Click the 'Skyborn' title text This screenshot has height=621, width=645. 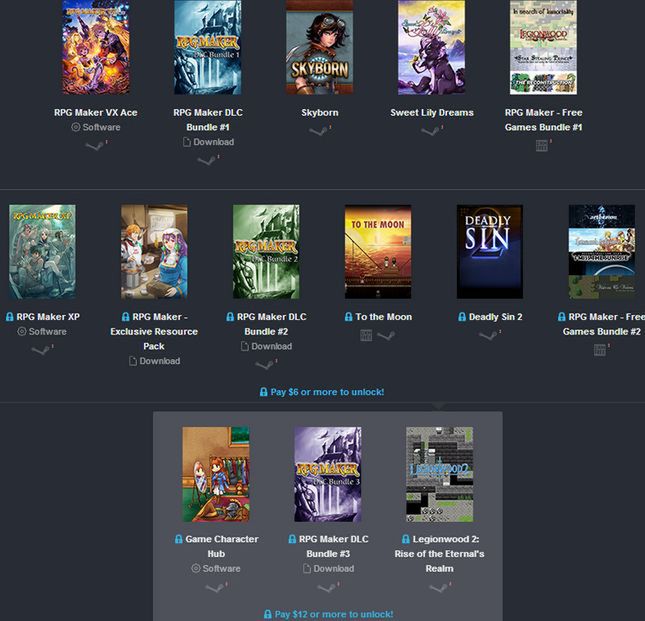320,113
